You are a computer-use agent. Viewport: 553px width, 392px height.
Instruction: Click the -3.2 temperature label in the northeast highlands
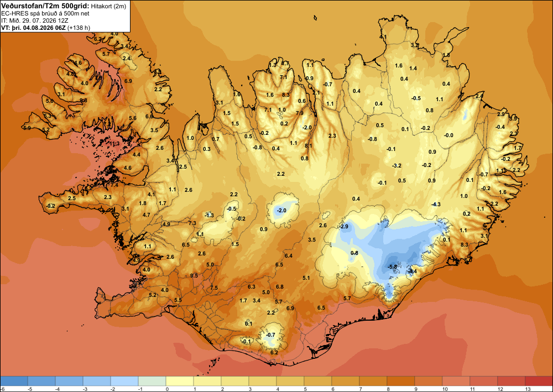(x=397, y=166)
